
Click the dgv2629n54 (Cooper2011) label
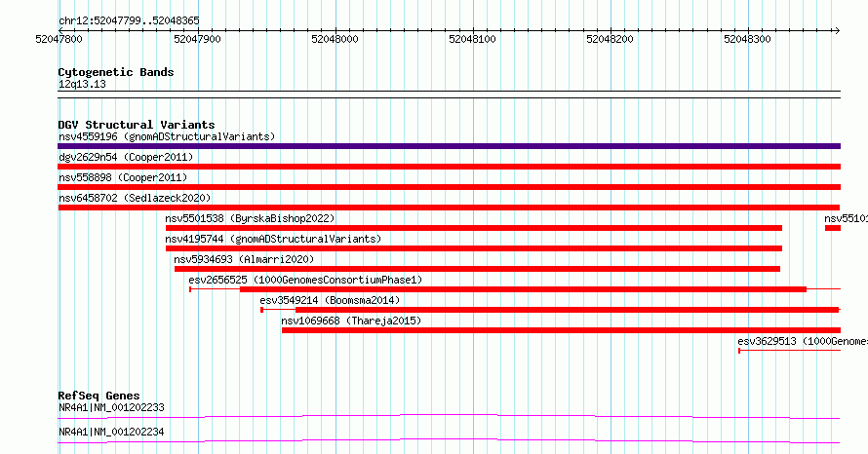coord(126,157)
